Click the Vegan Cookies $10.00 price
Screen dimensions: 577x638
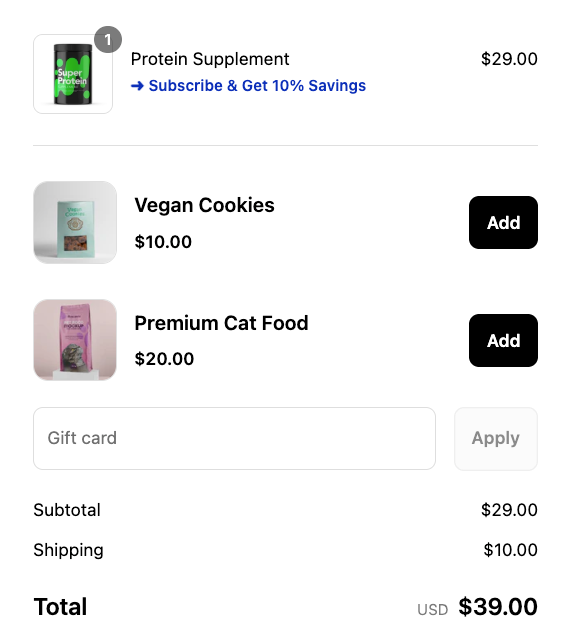tap(163, 242)
